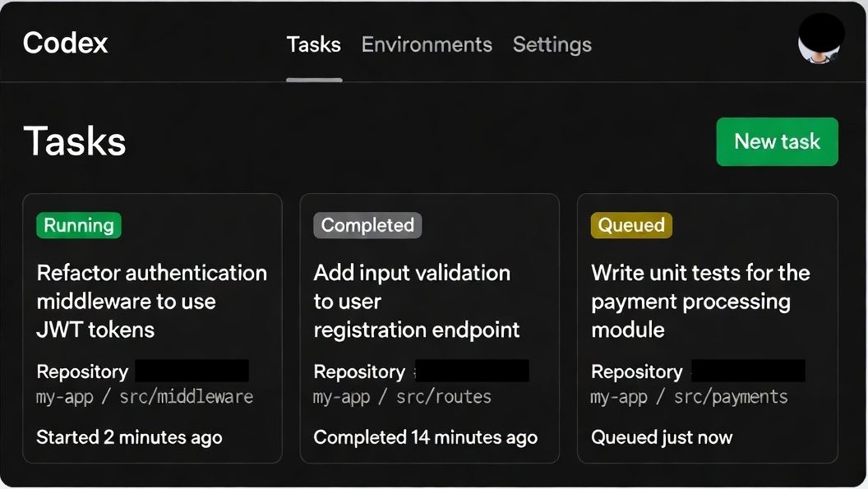The width and height of the screenshot is (868, 489).
Task: Switch to the Environments tab
Action: click(x=427, y=45)
